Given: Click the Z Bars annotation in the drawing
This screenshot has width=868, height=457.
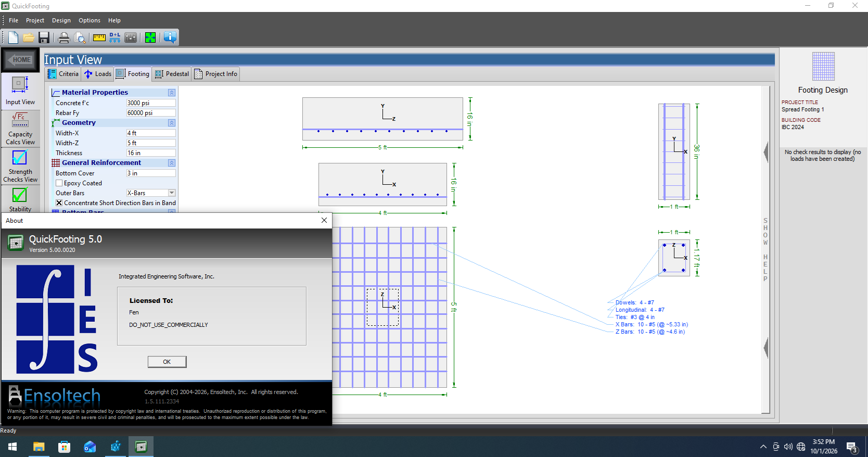Looking at the screenshot, I should 650,332.
